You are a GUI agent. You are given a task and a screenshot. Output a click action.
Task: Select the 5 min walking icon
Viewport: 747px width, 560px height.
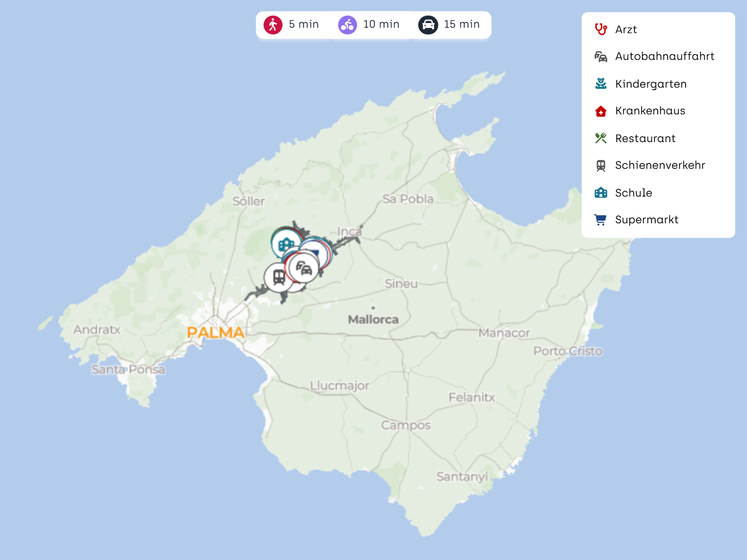pyautogui.click(x=273, y=25)
